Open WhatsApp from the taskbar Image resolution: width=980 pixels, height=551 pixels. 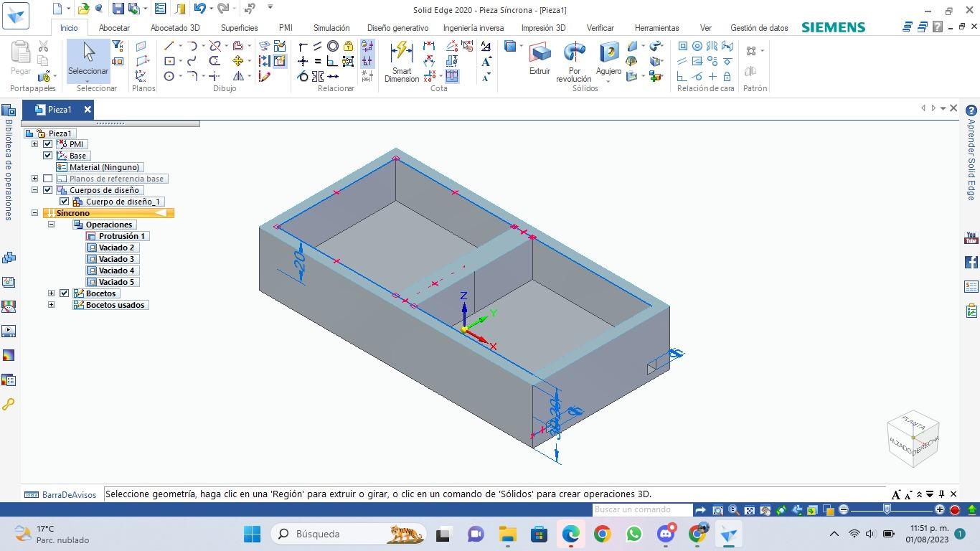pos(633,534)
